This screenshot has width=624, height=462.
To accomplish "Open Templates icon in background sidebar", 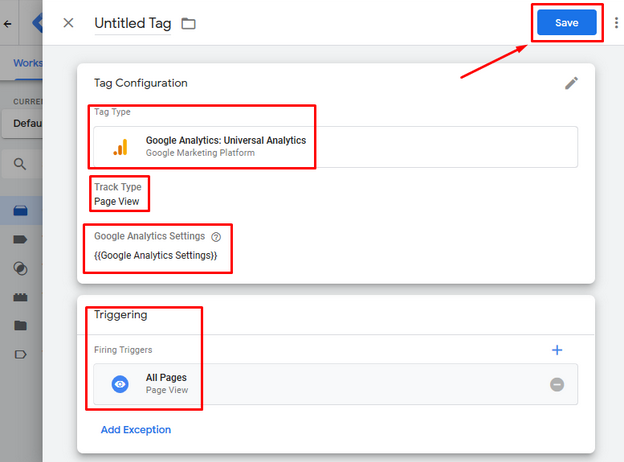I will pos(20,354).
